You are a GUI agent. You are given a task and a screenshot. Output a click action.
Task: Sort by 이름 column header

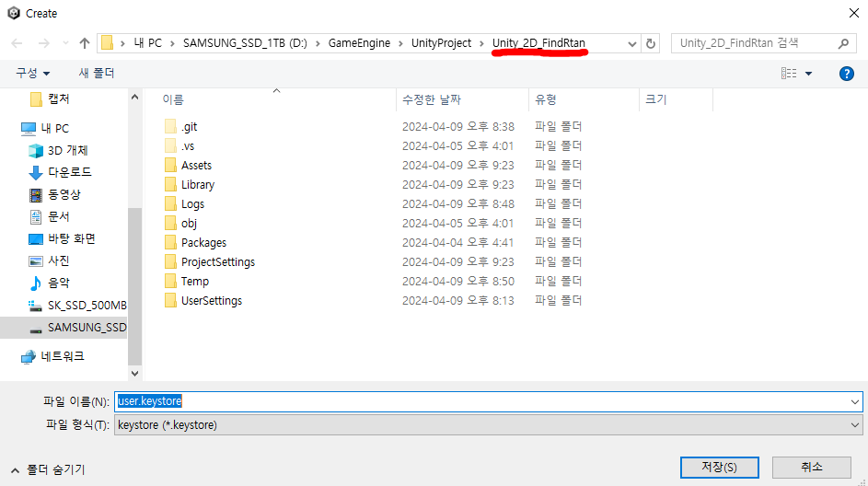point(173,99)
